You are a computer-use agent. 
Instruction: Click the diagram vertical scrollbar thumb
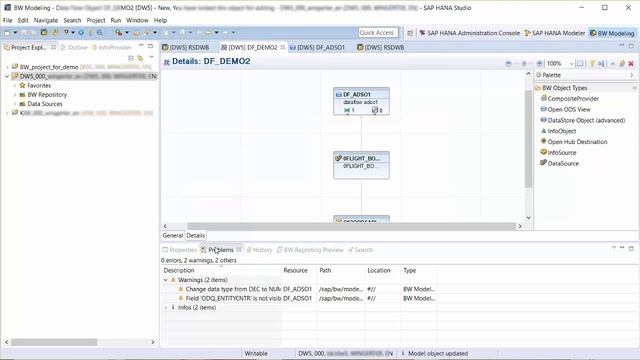(x=528, y=139)
